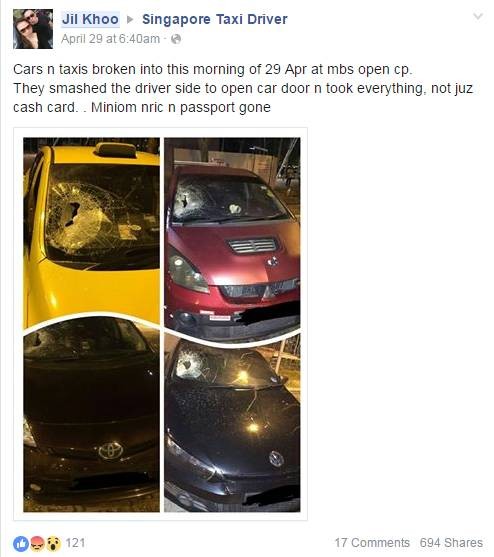The width and height of the screenshot is (494, 557).
Task: View the 694 Shares list
Action: tap(451, 543)
